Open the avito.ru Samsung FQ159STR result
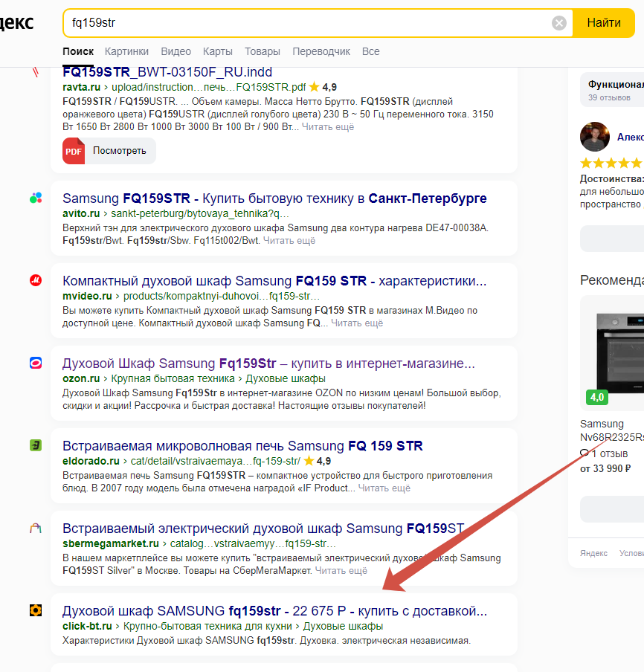644x672 pixels. coord(274,198)
